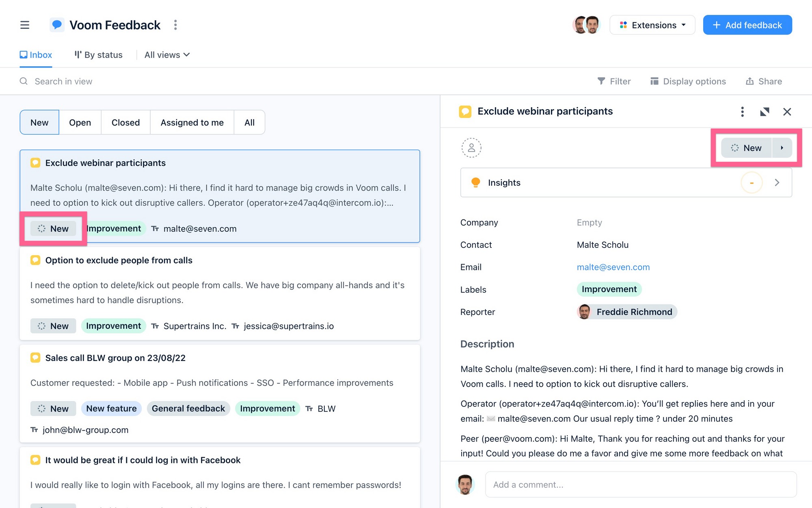This screenshot has height=508, width=812.
Task: Click the New feature label
Action: pyautogui.click(x=111, y=408)
